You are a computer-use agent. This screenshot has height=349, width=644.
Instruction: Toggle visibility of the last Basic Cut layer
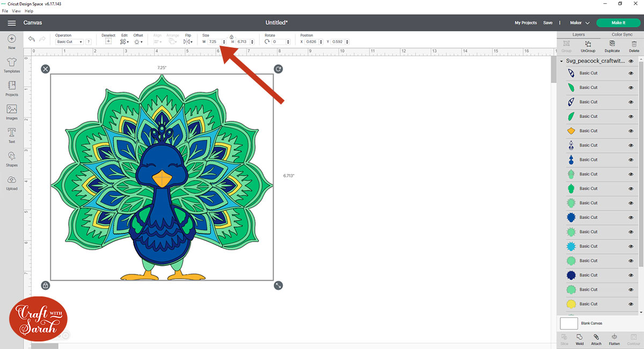tap(632, 303)
